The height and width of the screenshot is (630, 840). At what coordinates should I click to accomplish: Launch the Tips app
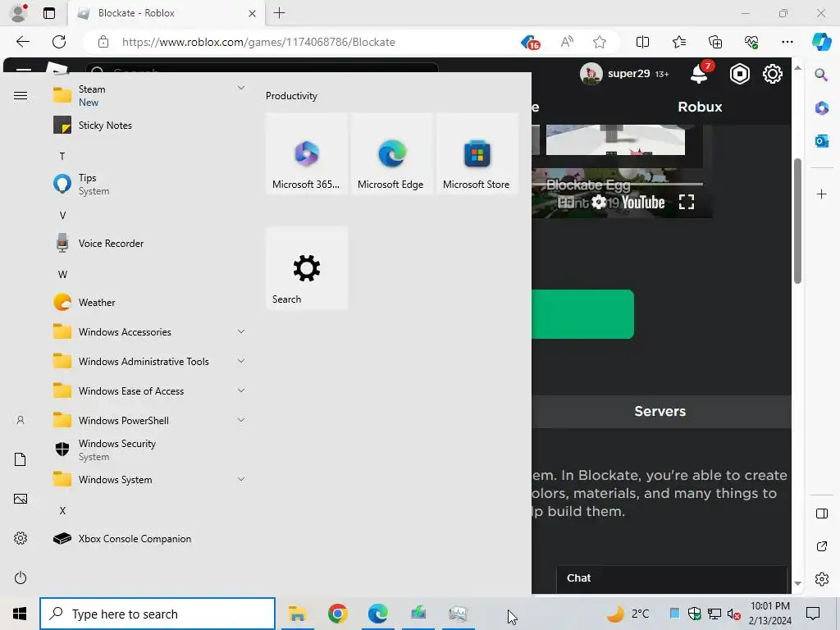coord(150,185)
